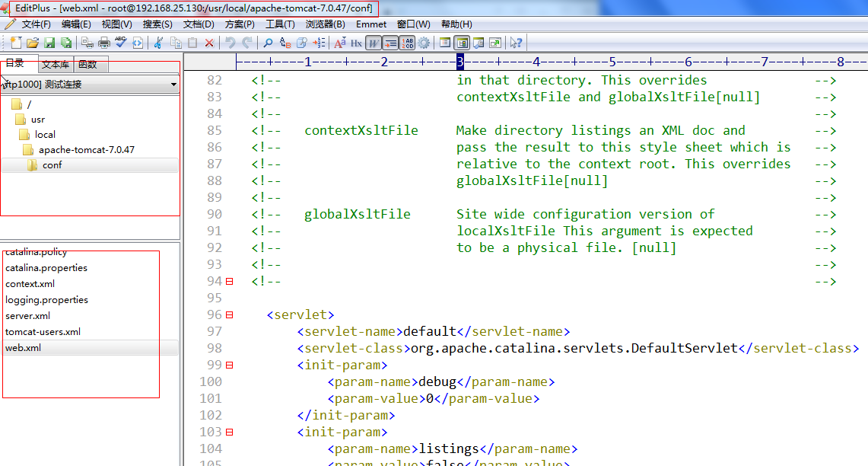
Task: Click the Open file folder icon
Action: click(x=33, y=43)
